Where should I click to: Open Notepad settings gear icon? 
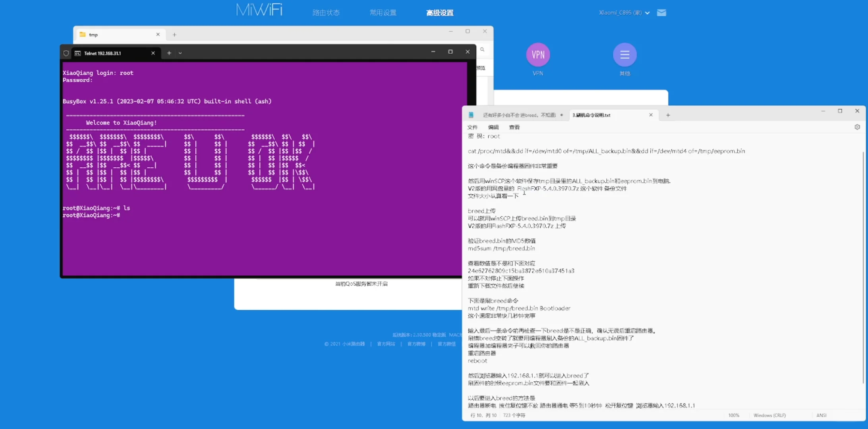tap(857, 127)
